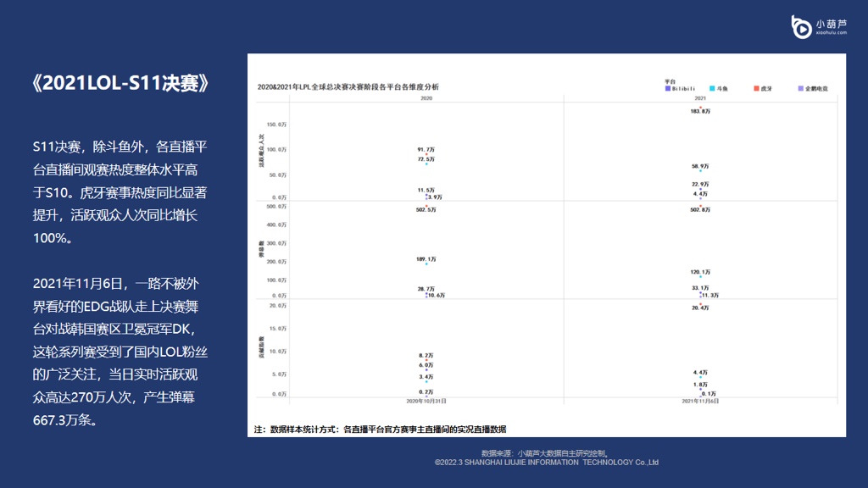This screenshot has width=868, height=488.
Task: Select the 91.7万 data label in 2020
Action: click(x=426, y=150)
